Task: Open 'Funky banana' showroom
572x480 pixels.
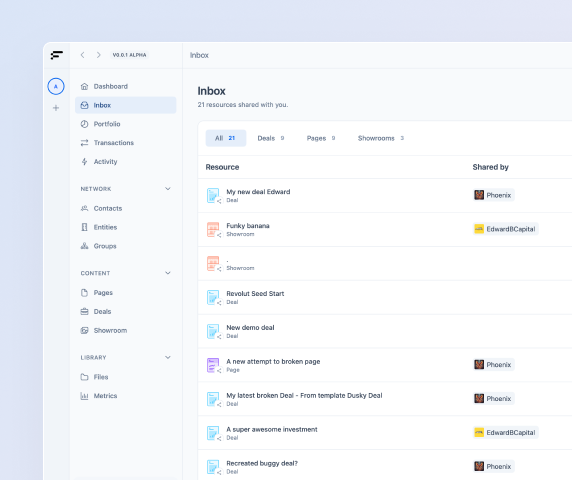Action: tap(248, 226)
